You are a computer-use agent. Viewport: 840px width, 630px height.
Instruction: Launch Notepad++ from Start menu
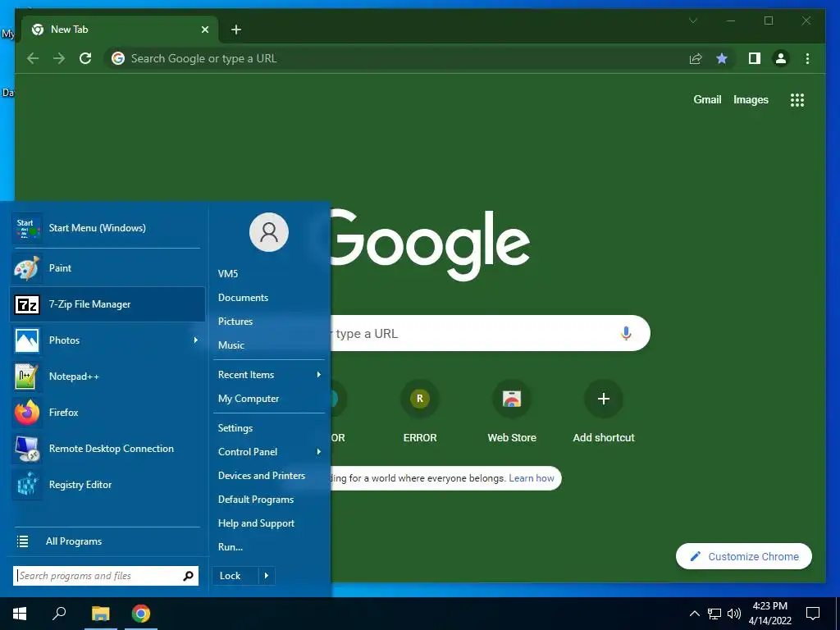[x=27, y=377]
